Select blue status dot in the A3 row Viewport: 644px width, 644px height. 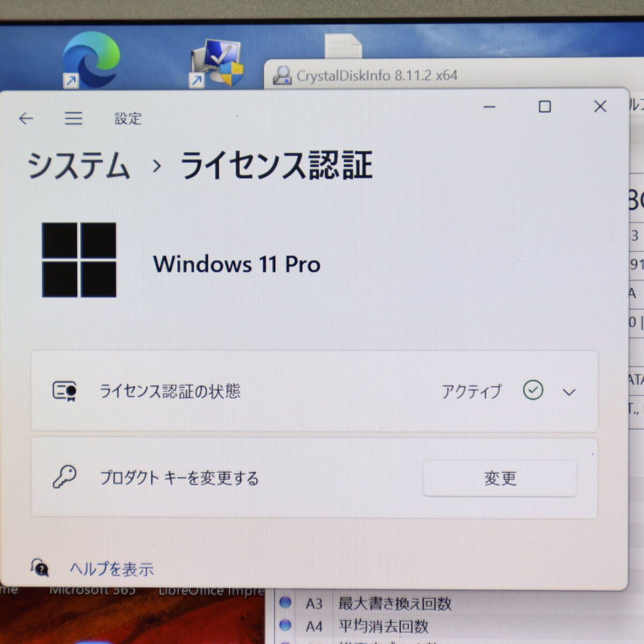point(286,603)
